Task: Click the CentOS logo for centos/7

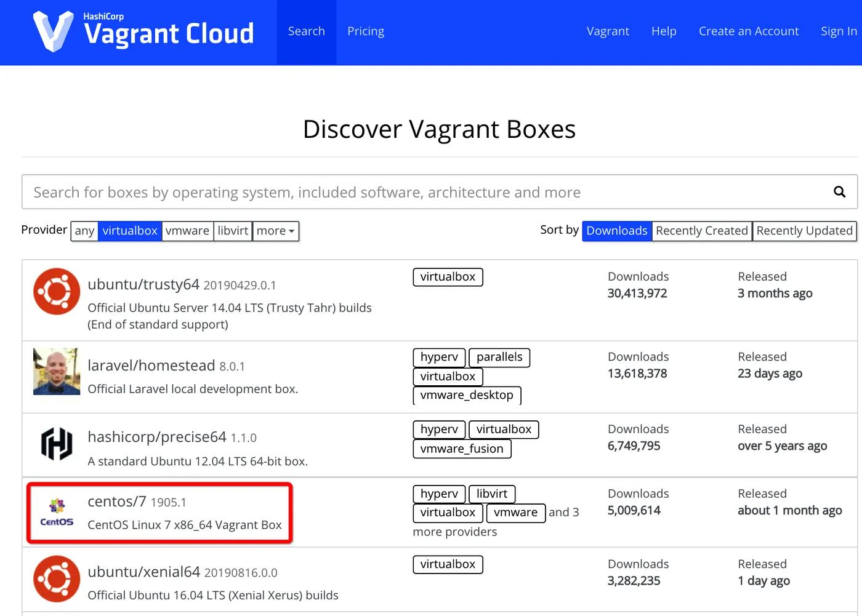Action: pos(57,513)
